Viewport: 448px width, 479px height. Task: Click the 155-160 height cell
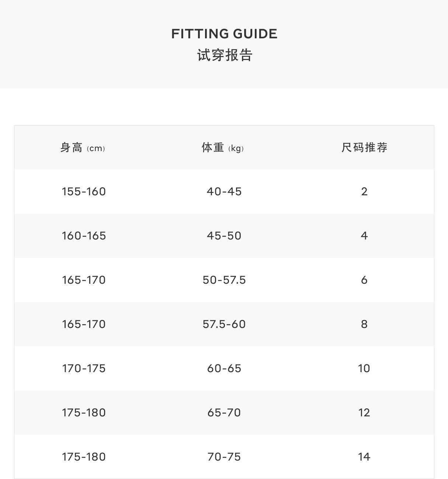pyautogui.click(x=84, y=192)
